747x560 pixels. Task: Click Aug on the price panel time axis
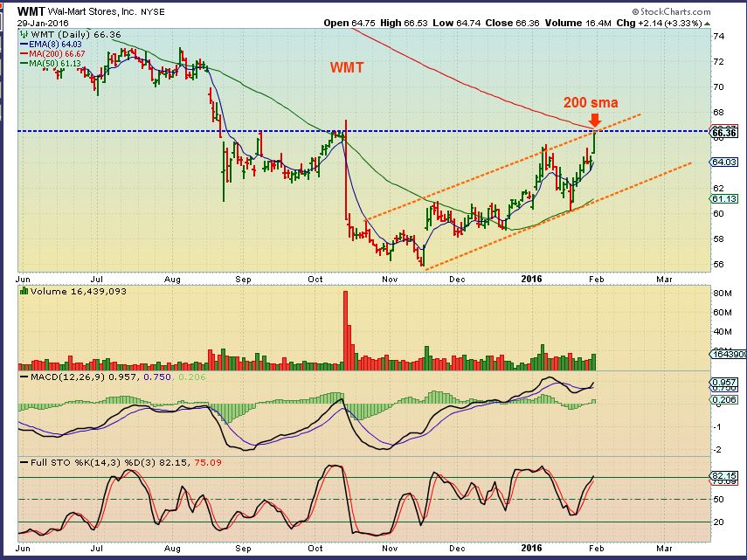pyautogui.click(x=172, y=280)
